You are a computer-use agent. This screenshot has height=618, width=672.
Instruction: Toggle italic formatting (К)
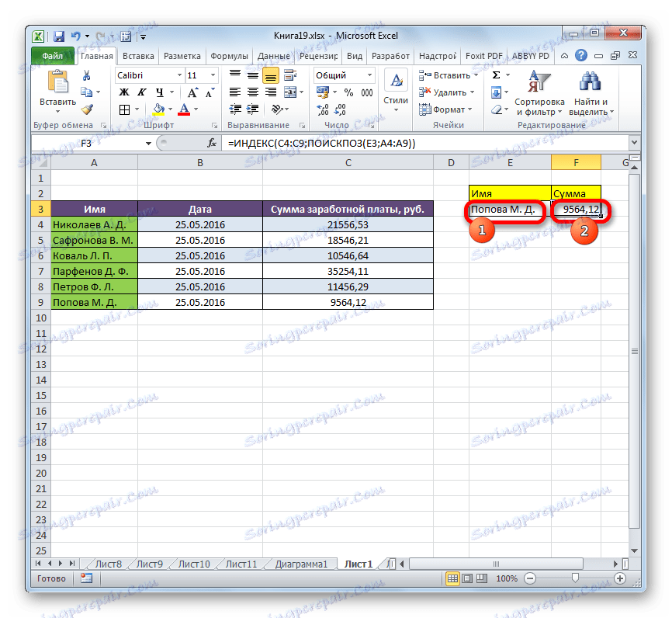141,92
